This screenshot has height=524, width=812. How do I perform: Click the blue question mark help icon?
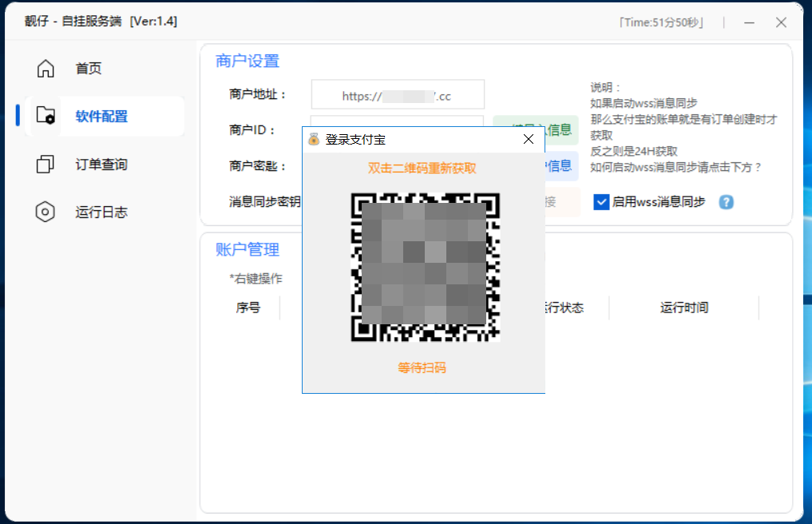tap(726, 202)
